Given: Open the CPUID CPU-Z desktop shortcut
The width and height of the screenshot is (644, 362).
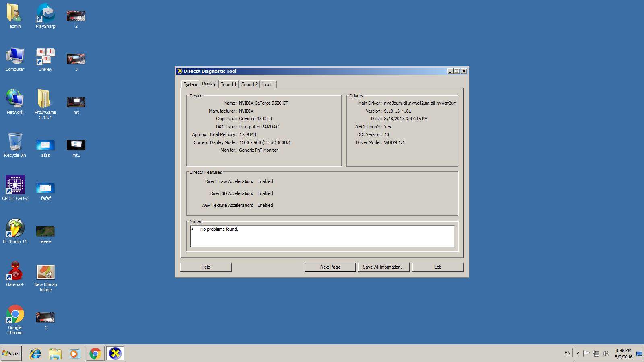Looking at the screenshot, I should [x=15, y=185].
